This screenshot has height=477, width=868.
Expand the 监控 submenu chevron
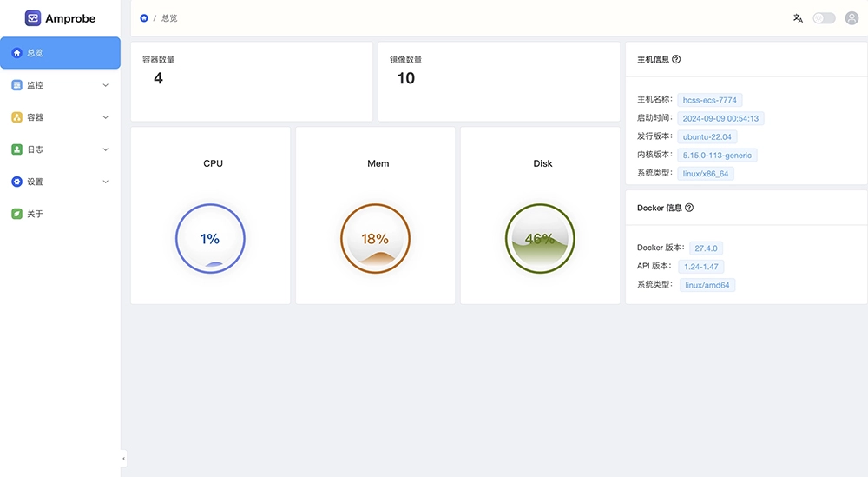pyautogui.click(x=106, y=85)
